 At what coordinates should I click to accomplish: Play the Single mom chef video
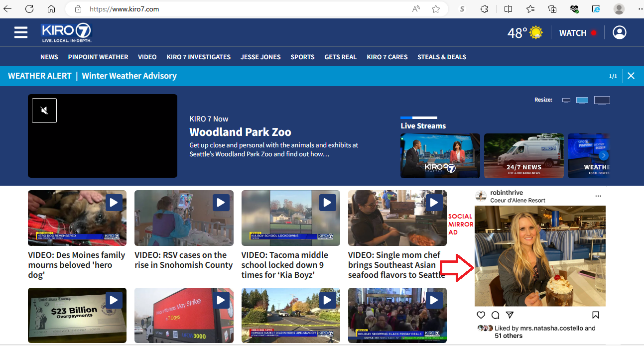(x=434, y=203)
